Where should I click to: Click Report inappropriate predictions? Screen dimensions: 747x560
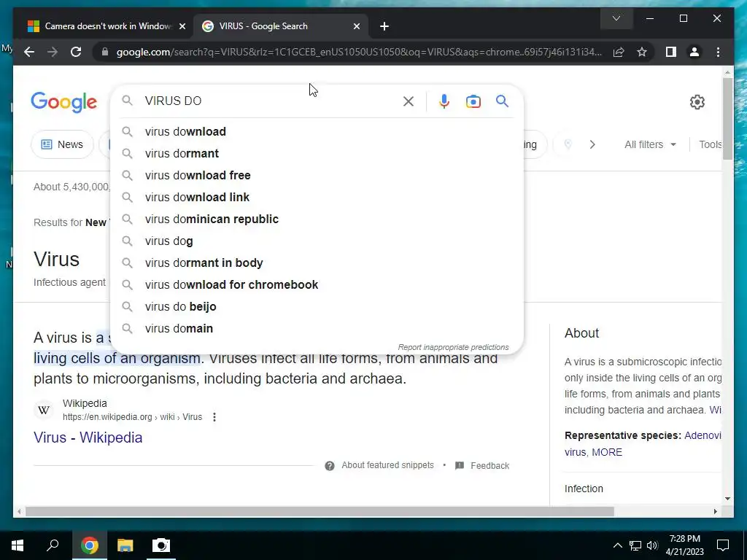(x=453, y=347)
